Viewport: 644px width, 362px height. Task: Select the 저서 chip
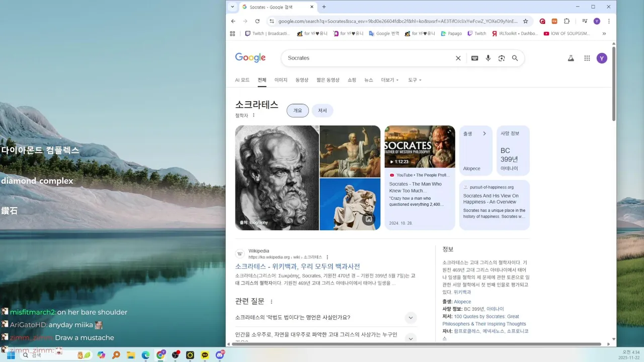323,111
